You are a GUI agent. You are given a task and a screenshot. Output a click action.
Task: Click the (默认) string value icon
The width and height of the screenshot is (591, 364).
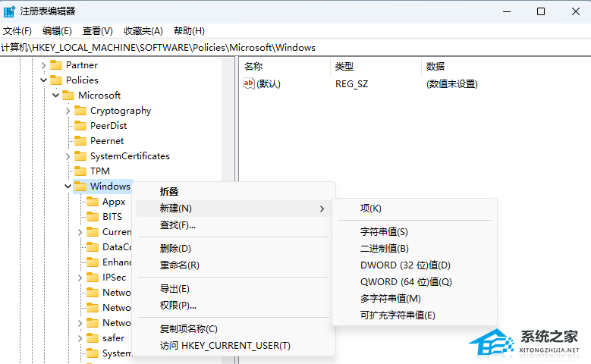[249, 83]
